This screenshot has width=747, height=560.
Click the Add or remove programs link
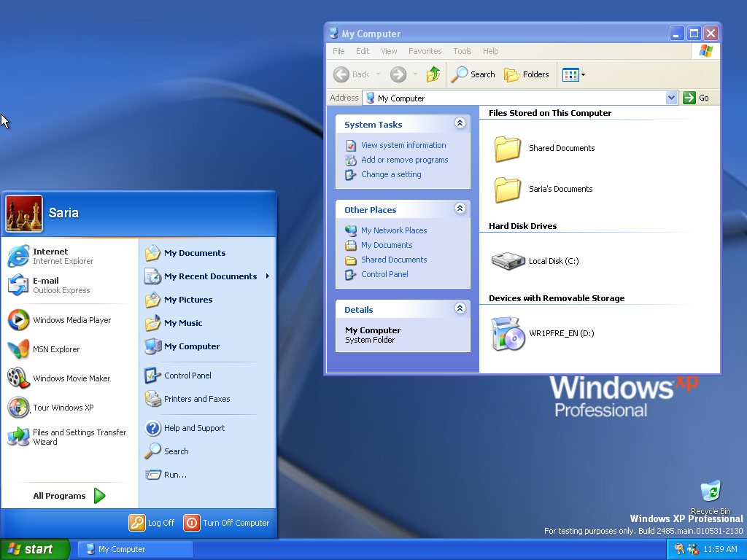point(404,160)
